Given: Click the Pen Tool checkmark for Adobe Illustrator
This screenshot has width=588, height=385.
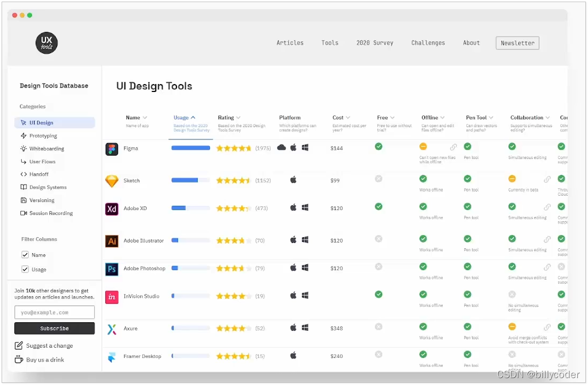Looking at the screenshot, I should point(467,239).
